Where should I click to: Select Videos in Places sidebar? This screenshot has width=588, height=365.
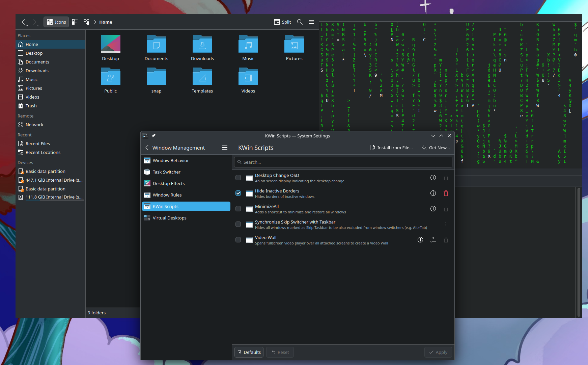(x=51, y=97)
